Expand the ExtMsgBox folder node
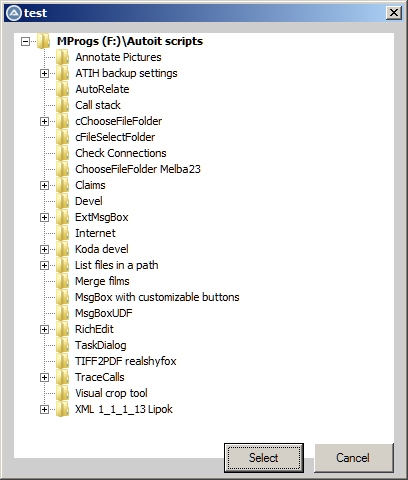Screen dimensions: 408x480 pos(44,217)
